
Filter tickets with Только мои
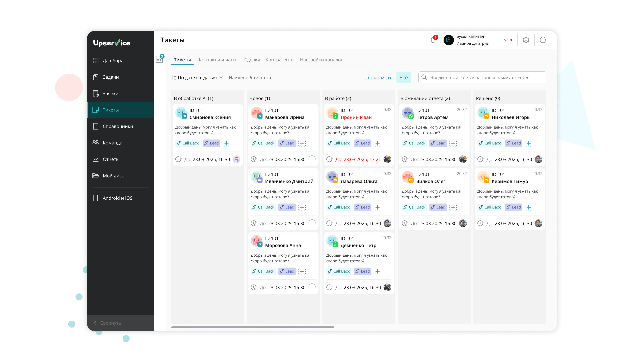click(376, 78)
